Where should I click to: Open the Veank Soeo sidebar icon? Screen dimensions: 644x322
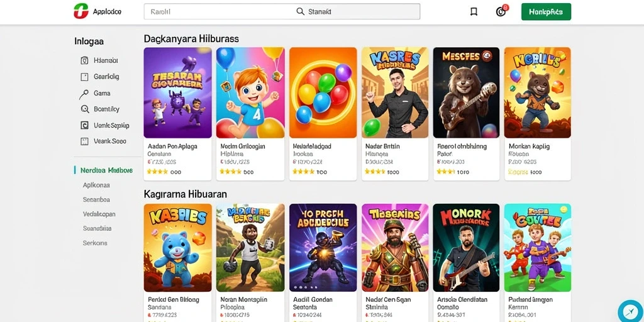[x=85, y=142]
